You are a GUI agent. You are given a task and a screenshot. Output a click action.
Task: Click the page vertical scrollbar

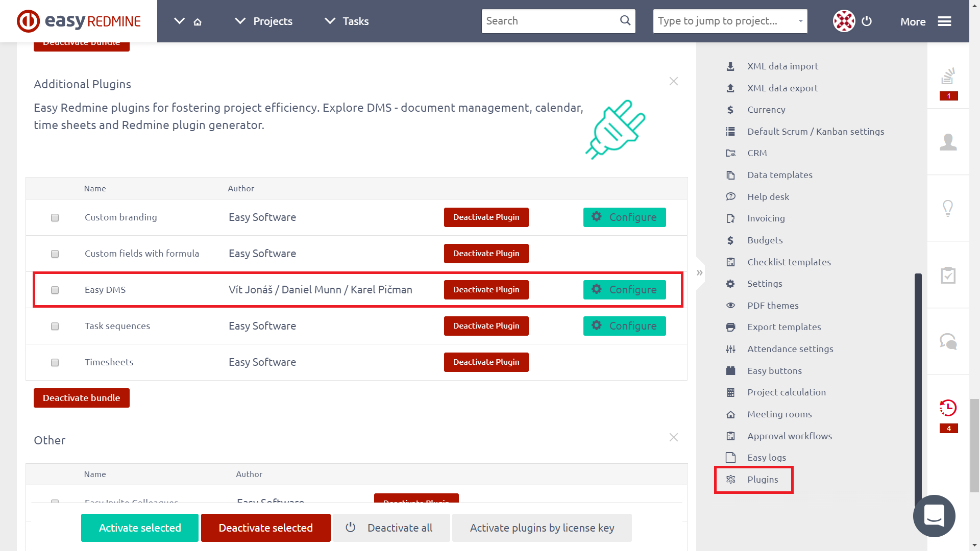pyautogui.click(x=975, y=445)
